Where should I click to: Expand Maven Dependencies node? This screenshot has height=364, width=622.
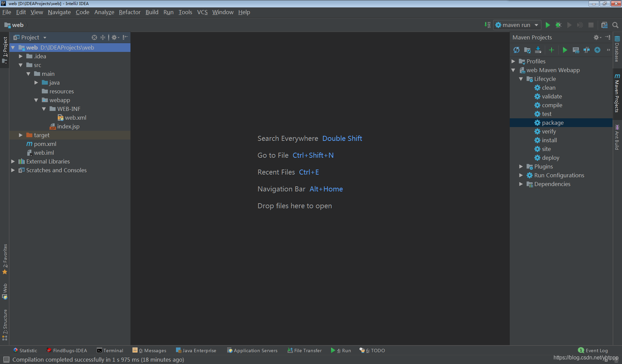521,184
